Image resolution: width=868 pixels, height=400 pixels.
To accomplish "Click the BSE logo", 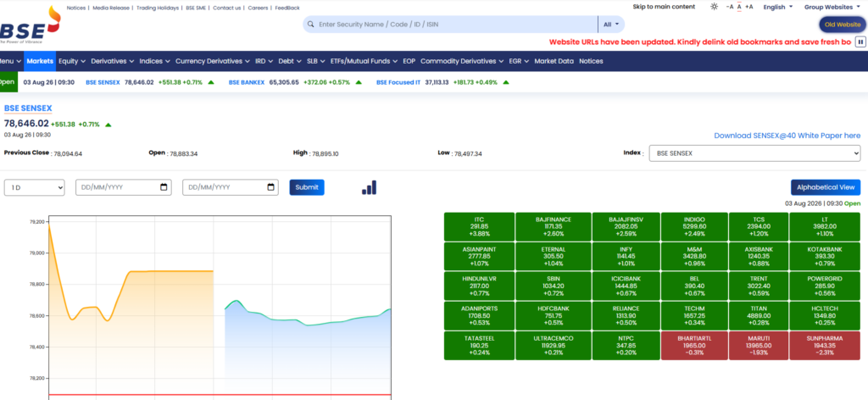I will (x=30, y=25).
